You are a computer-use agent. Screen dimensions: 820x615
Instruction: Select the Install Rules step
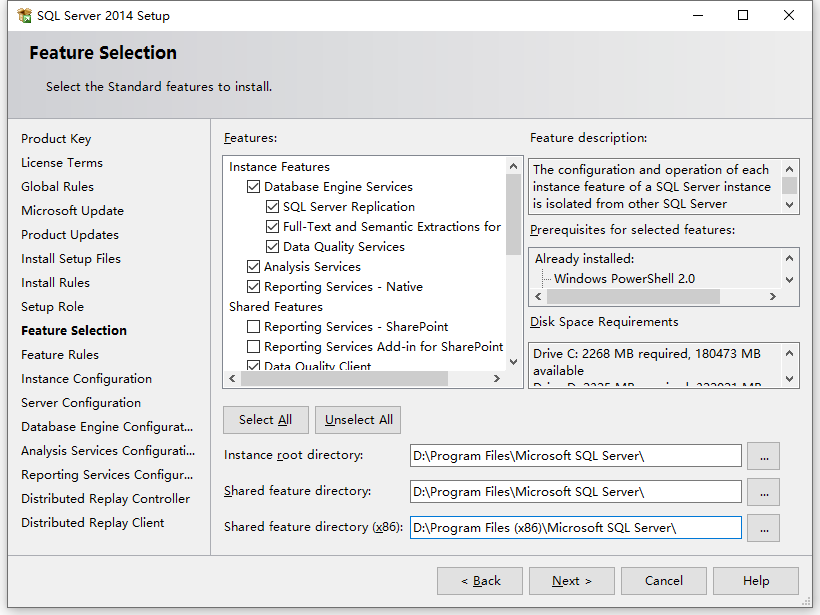coord(55,283)
